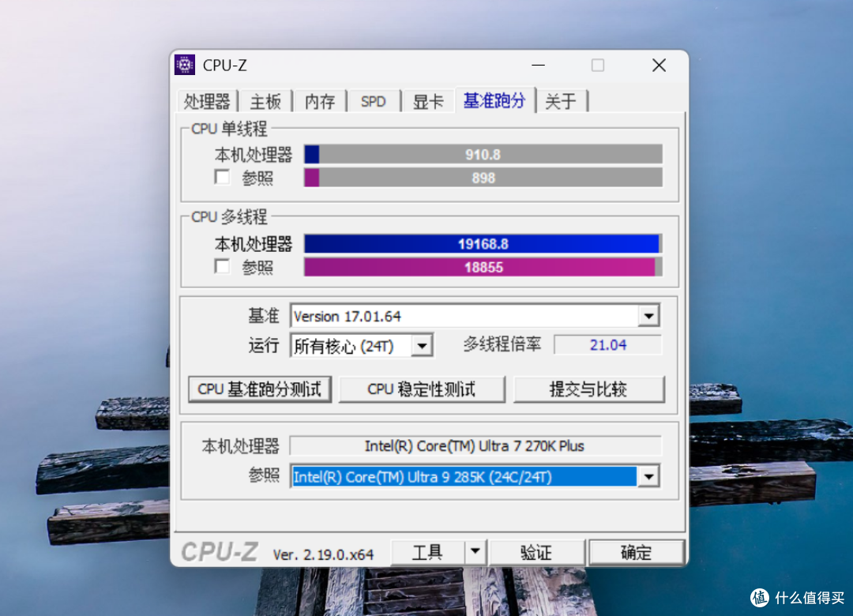Select the Ultra 9 285K (24C/24T) reference entry
Viewport: 853px width, 616px height.
click(464, 477)
